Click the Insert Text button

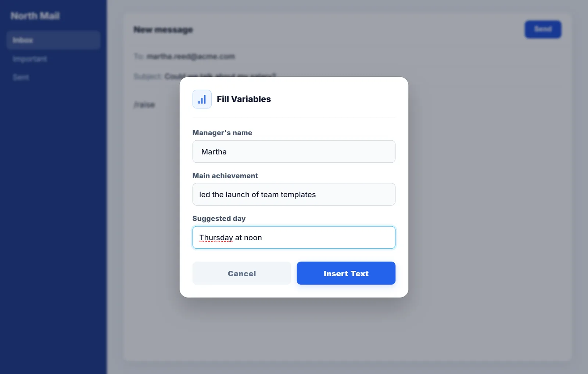346,273
